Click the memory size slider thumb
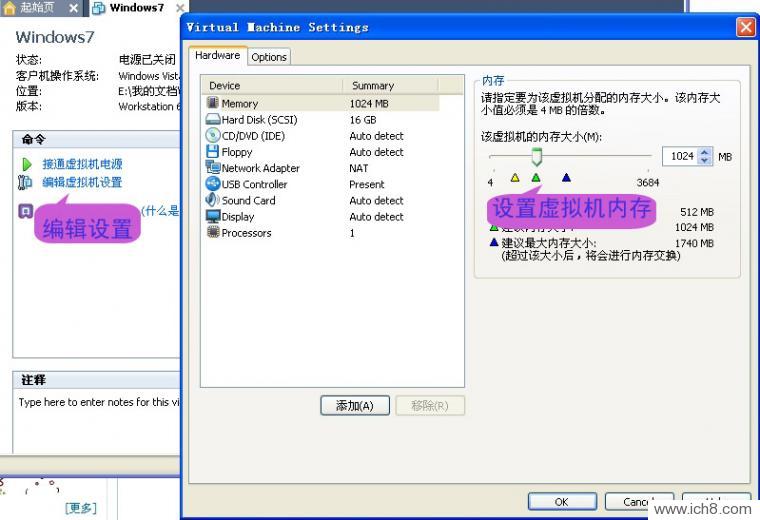 [x=536, y=157]
